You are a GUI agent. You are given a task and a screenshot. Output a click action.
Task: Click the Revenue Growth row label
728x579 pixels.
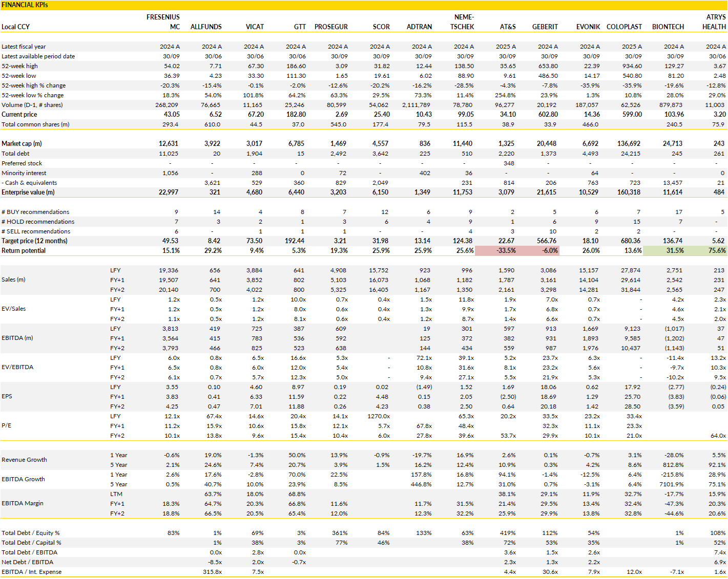tap(24, 460)
